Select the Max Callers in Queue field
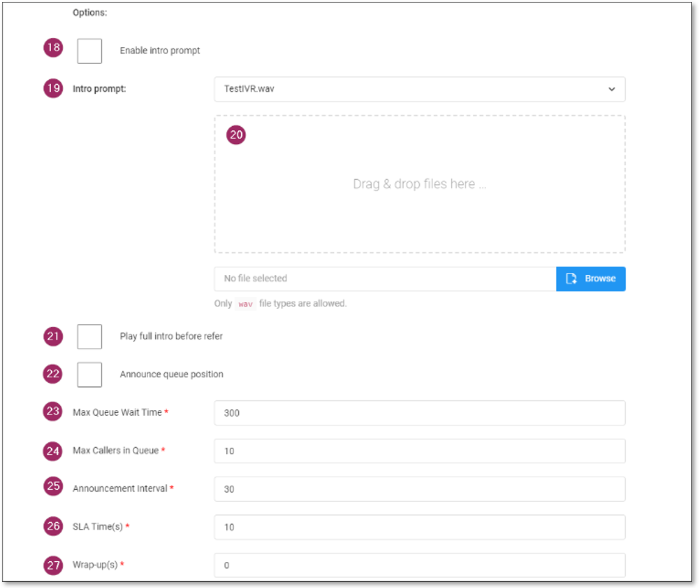The height and width of the screenshot is (588, 700). (419, 451)
